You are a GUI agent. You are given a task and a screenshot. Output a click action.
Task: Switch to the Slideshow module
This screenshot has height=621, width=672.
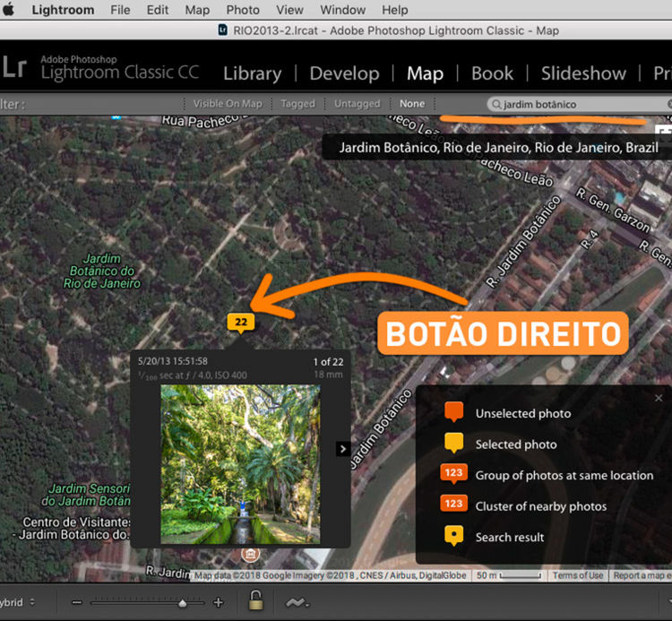tap(583, 73)
